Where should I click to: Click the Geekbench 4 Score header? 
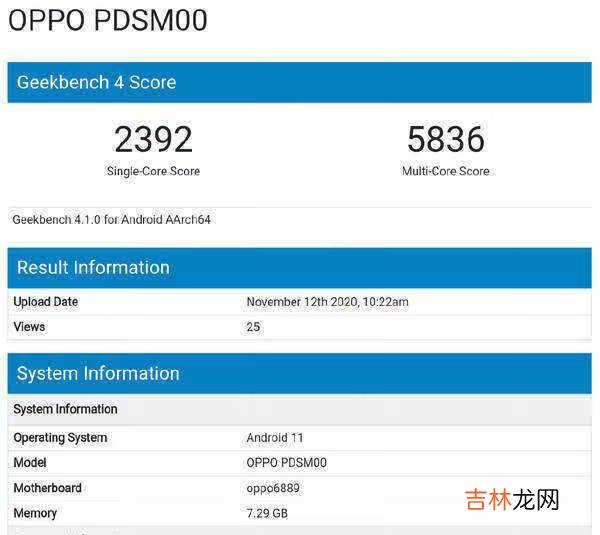click(x=96, y=83)
